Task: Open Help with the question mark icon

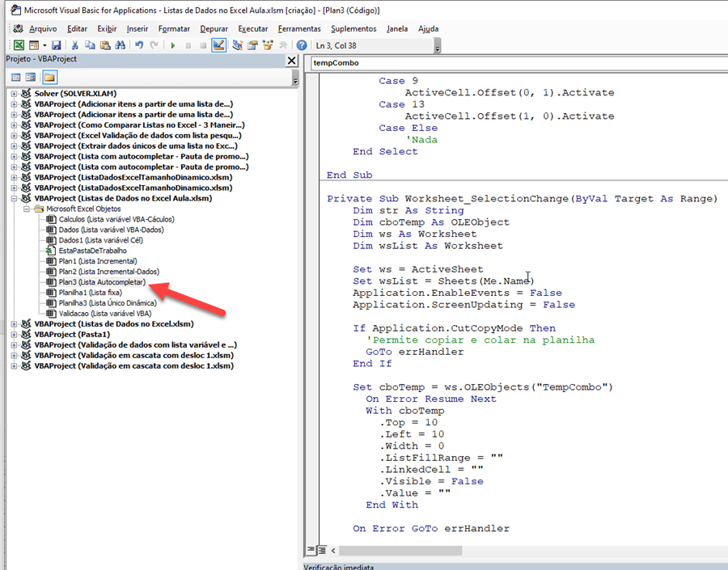Action: click(x=302, y=45)
